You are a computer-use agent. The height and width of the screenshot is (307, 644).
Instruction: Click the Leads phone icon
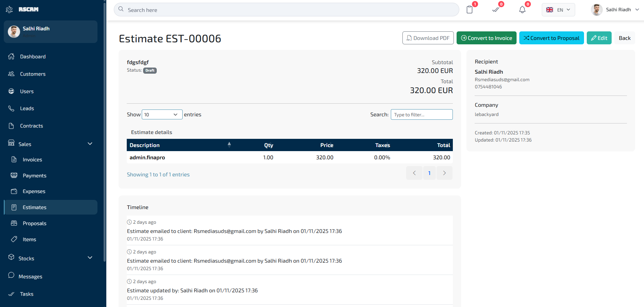[x=11, y=108]
